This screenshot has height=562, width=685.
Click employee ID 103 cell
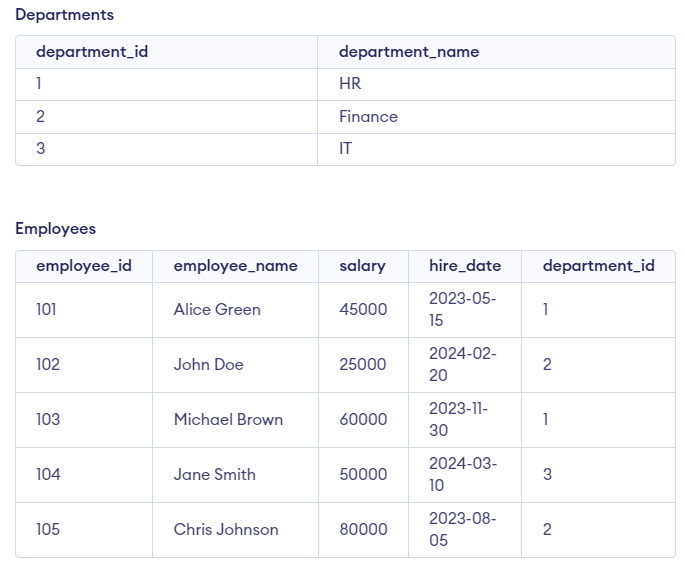(48, 420)
